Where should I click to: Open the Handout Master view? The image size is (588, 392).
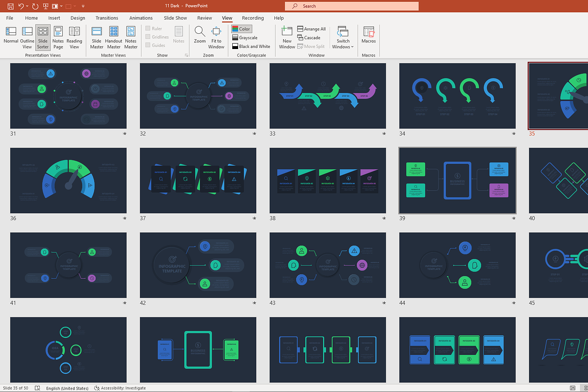click(x=114, y=37)
